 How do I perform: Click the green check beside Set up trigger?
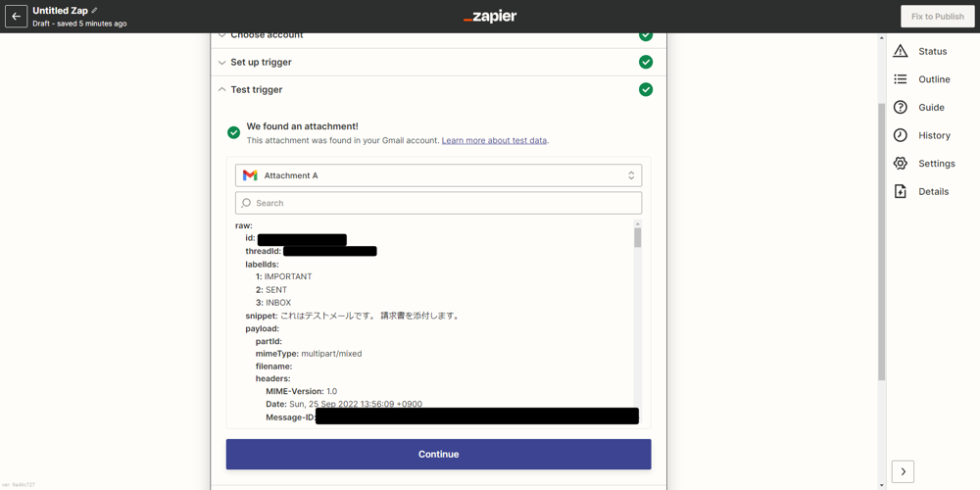(x=646, y=63)
